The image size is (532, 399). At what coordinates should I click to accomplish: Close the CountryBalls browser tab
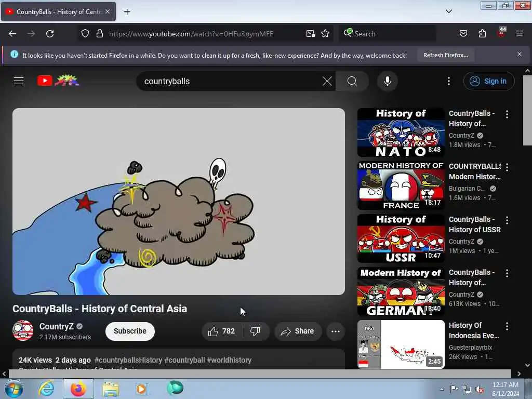click(x=108, y=11)
